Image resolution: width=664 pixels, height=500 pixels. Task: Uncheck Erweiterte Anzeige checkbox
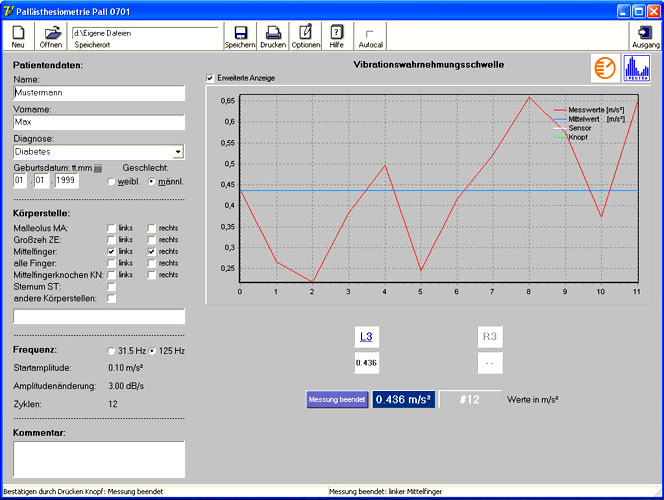[x=210, y=78]
